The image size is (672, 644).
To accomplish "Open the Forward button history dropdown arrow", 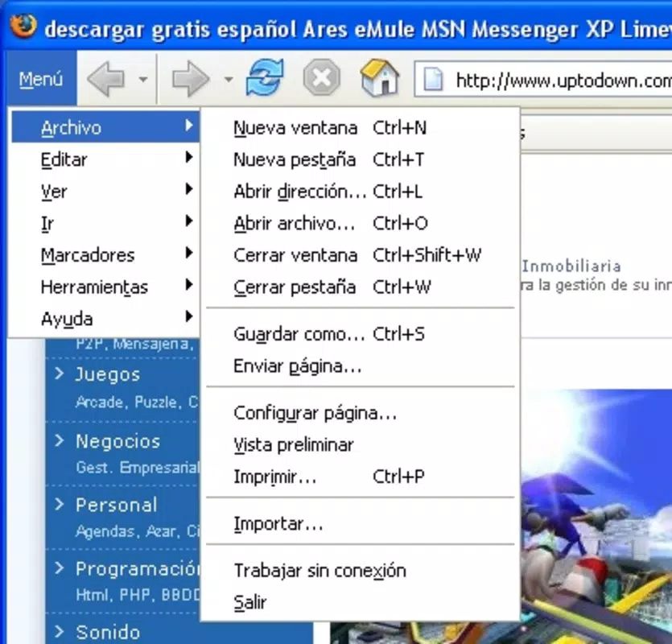I will 229,80.
